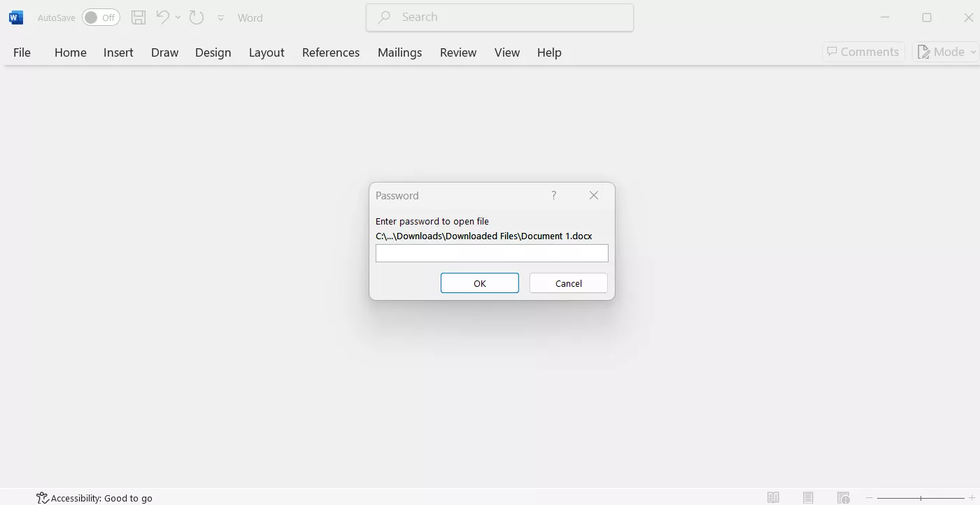Screen dimensions: 980x505
Task: Click the password dialog help question mark
Action: point(553,195)
